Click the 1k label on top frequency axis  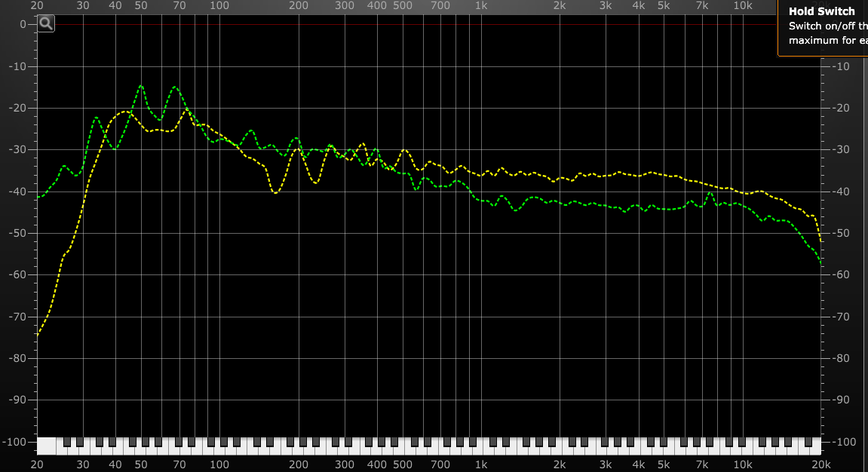click(480, 6)
